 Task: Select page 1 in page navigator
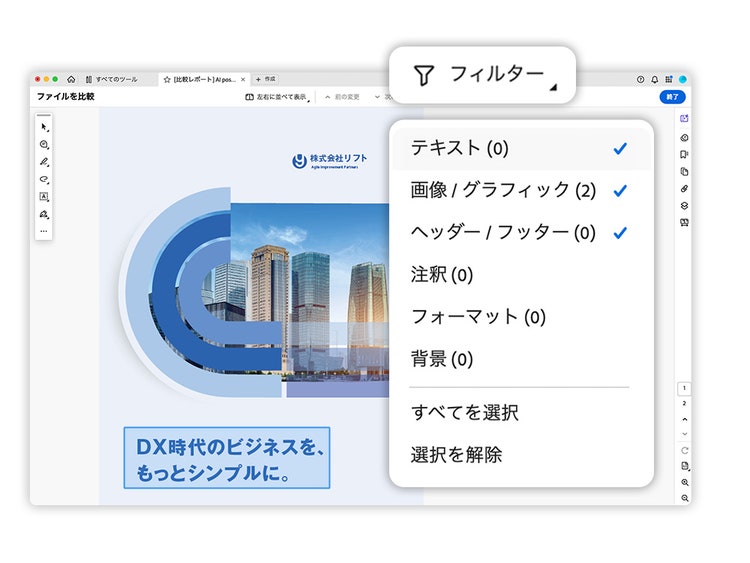pos(684,388)
